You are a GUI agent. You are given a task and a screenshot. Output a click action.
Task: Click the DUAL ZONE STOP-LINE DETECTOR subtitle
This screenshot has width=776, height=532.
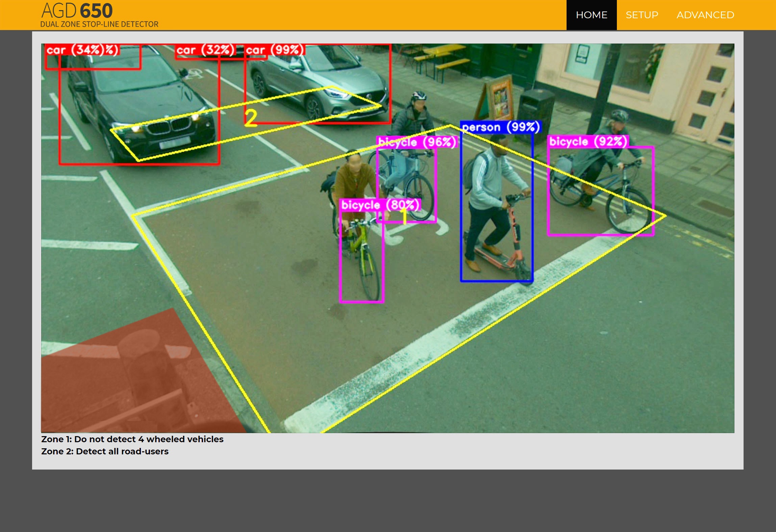99,24
